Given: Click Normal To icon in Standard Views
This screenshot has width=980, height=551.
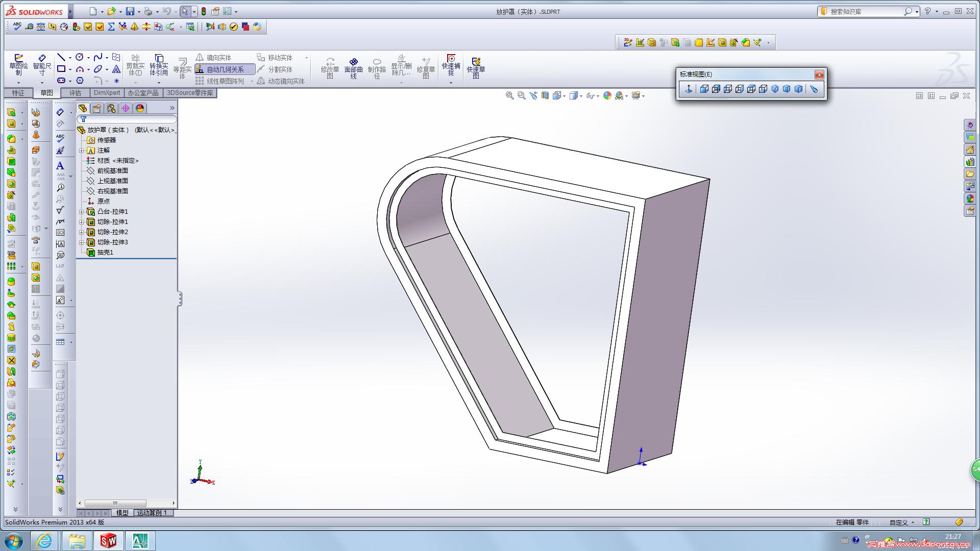Looking at the screenshot, I should coord(689,89).
